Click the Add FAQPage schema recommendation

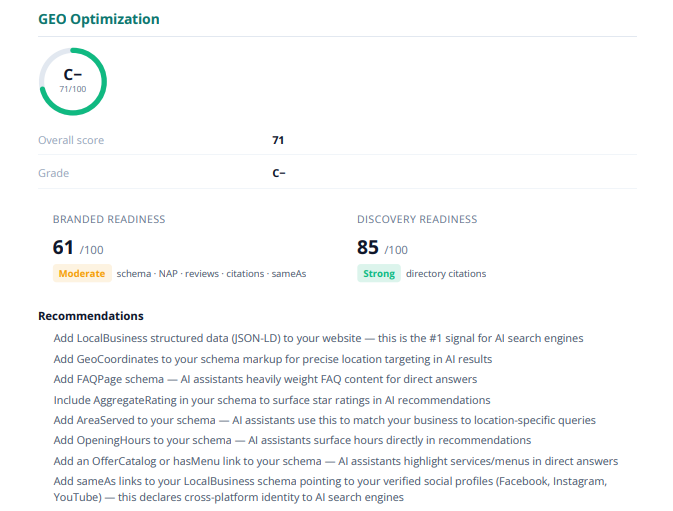click(265, 379)
